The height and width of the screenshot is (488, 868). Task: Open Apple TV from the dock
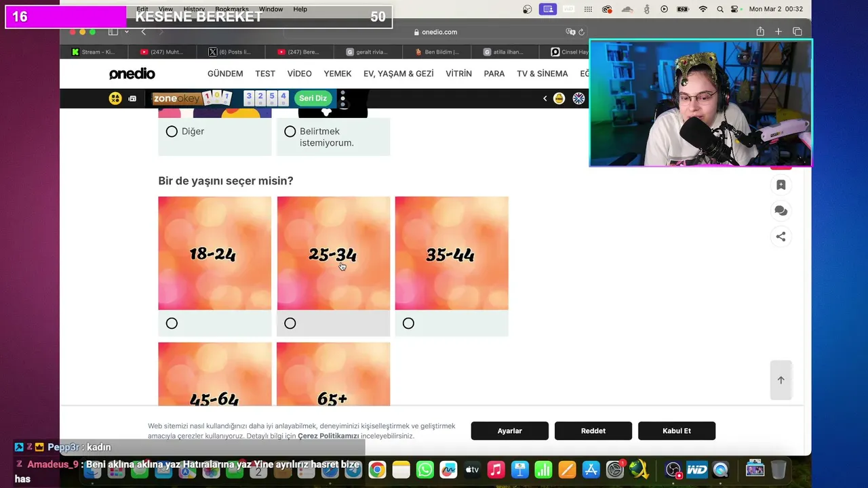[472, 470]
